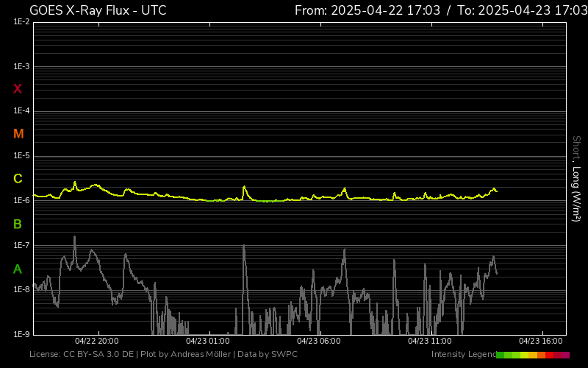
Task: Click the 1E-6 axis label
Action: (21, 200)
